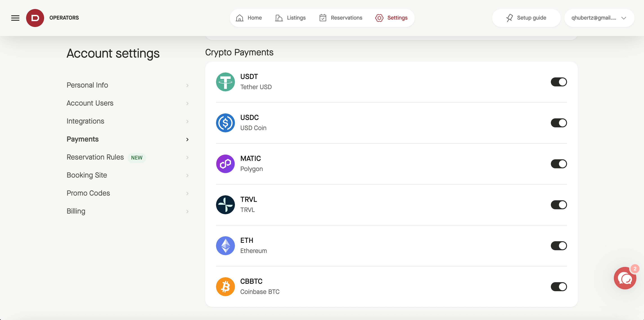This screenshot has width=644, height=320.
Task: Open Reservation Rules settings
Action: click(x=128, y=157)
